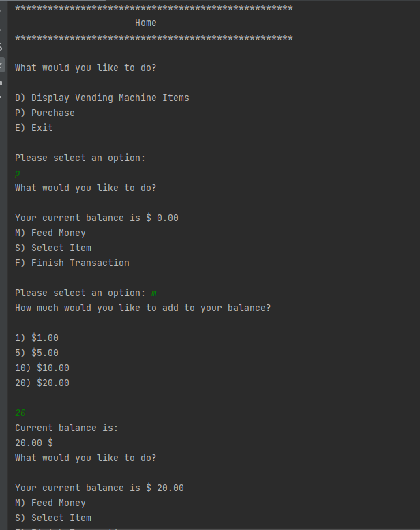Click the 'P) Purchase' option line
420x530 pixels.
coord(45,113)
